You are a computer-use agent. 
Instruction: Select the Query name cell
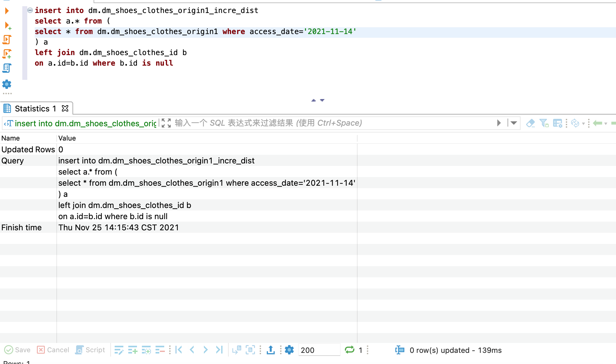(x=29, y=160)
